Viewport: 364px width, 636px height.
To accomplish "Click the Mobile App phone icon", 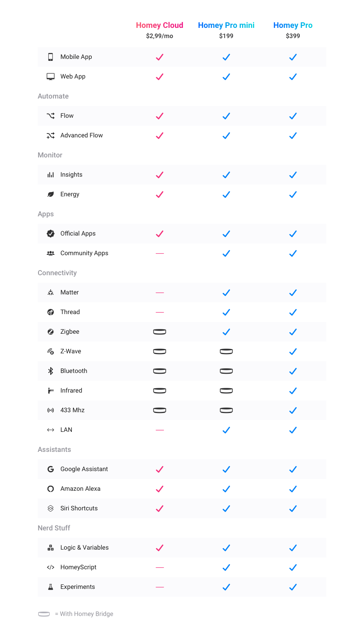I will (x=51, y=57).
